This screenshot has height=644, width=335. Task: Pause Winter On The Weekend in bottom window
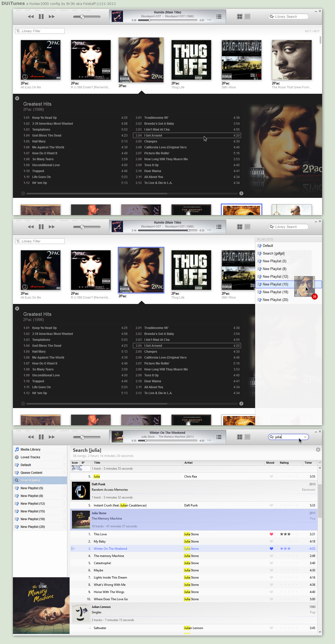coord(41,437)
